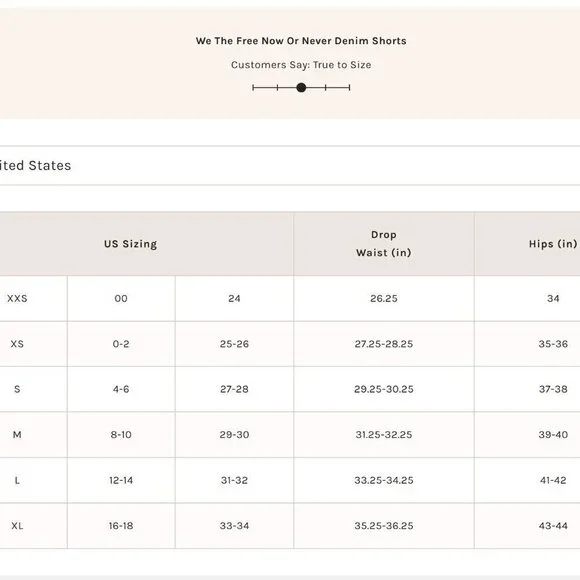The height and width of the screenshot is (580, 580).
Task: Click the Hips (in) column header
Action: click(x=553, y=244)
